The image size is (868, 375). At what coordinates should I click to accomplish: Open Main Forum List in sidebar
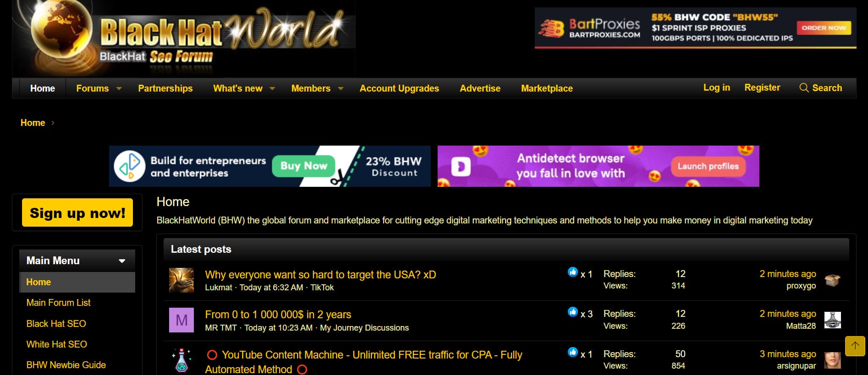coord(58,303)
